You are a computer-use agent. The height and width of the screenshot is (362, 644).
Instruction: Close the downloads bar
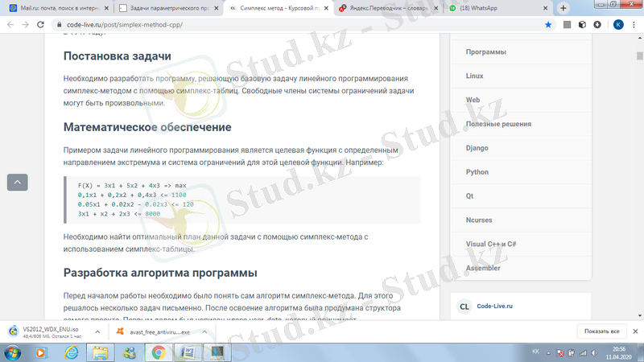click(633, 331)
